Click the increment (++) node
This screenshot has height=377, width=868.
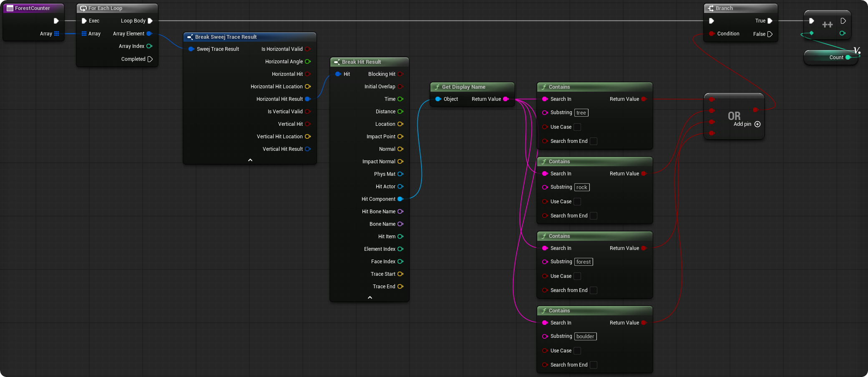point(828,25)
